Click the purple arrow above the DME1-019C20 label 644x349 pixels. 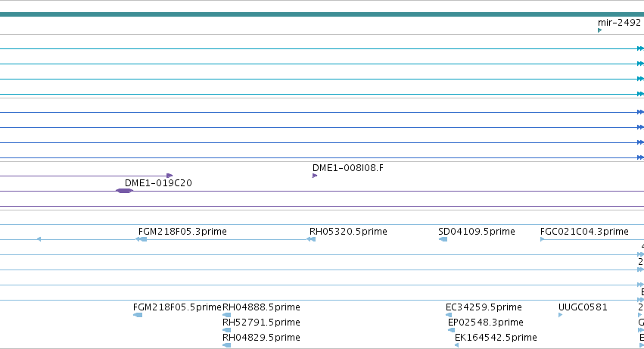(170, 176)
